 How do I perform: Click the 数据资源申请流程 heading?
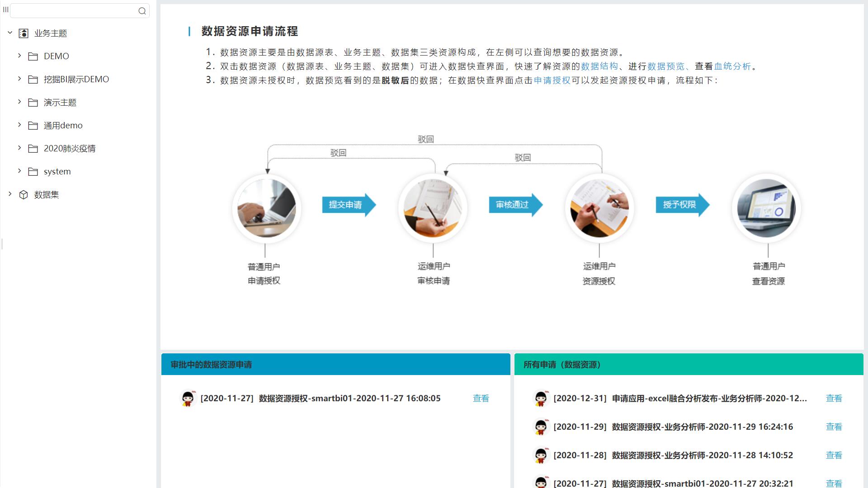250,31
